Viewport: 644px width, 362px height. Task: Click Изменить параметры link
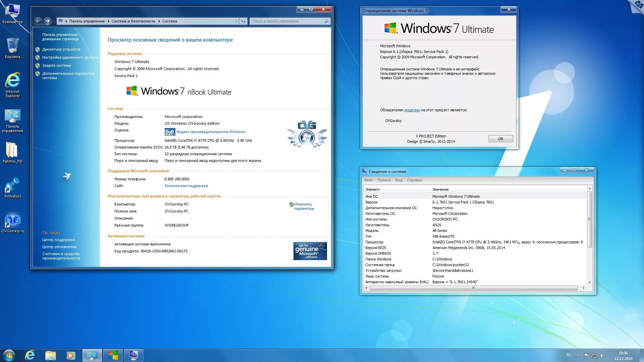304,206
